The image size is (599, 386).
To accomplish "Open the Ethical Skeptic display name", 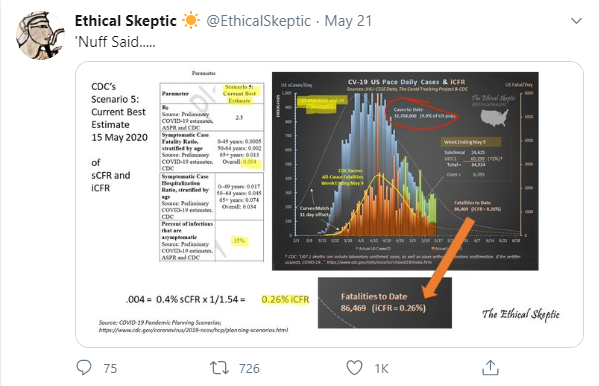I will [126, 21].
